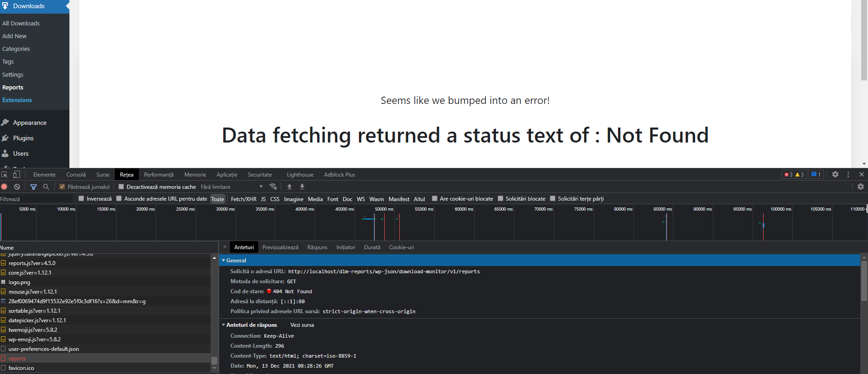Open the Cookie-uri tab
868x374 pixels.
point(401,247)
